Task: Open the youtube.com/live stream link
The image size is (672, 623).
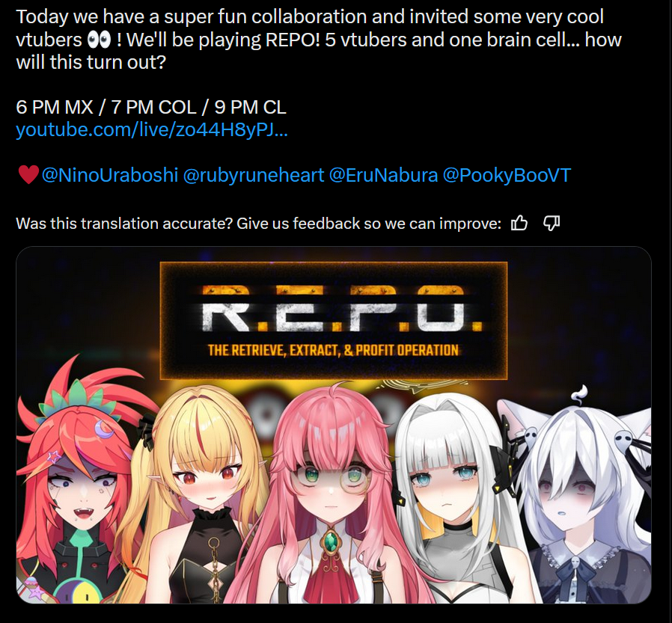Action: coord(152,129)
